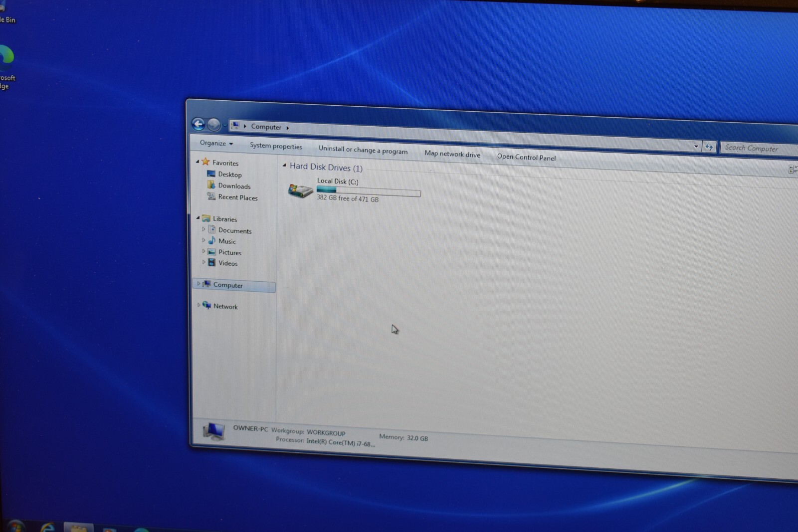Viewport: 798px width, 532px height.
Task: Click the Documents library icon
Action: click(x=212, y=229)
